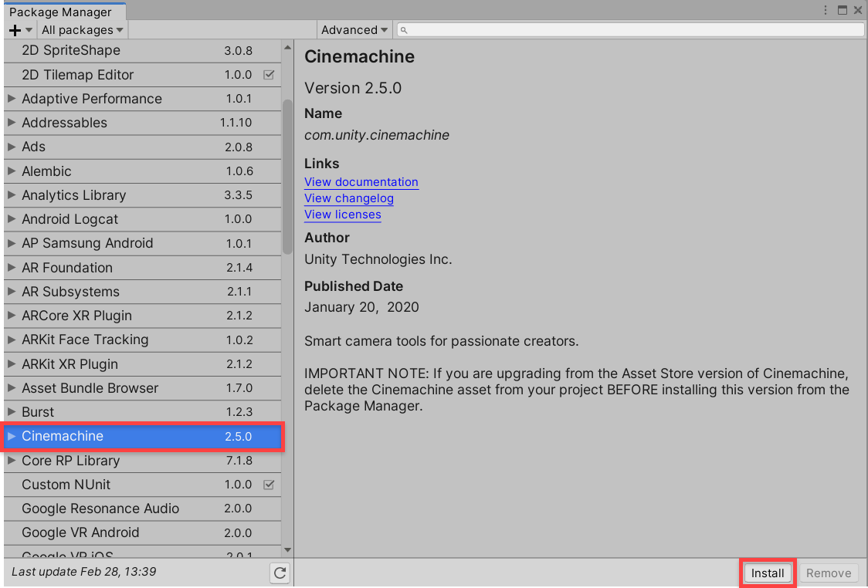Click the Last update Feb 28 status text
868x588 pixels.
[x=83, y=571]
